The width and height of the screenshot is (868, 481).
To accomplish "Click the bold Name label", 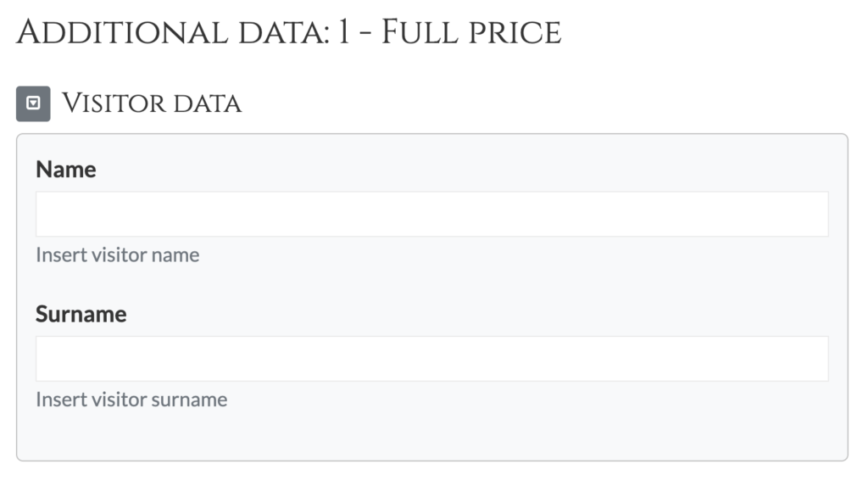I will (x=66, y=170).
